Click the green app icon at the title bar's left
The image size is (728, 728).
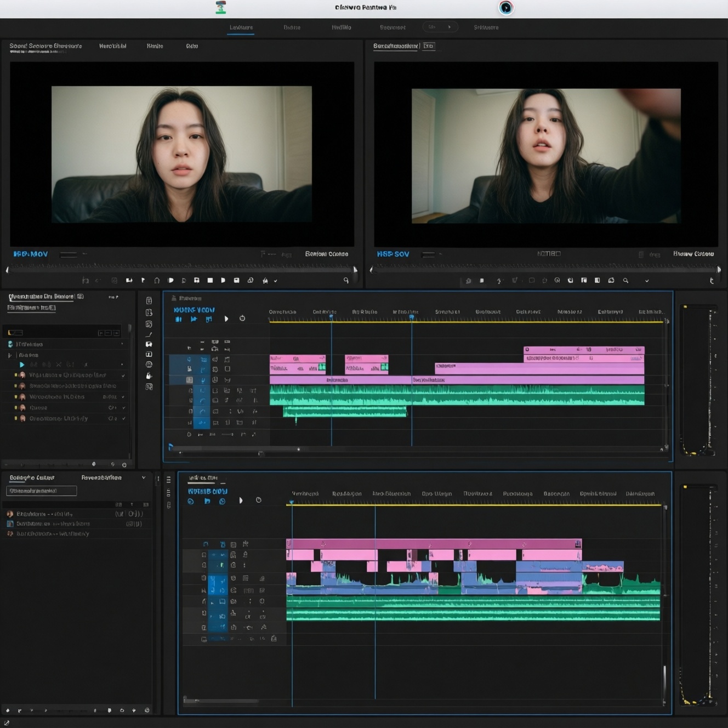tap(221, 7)
